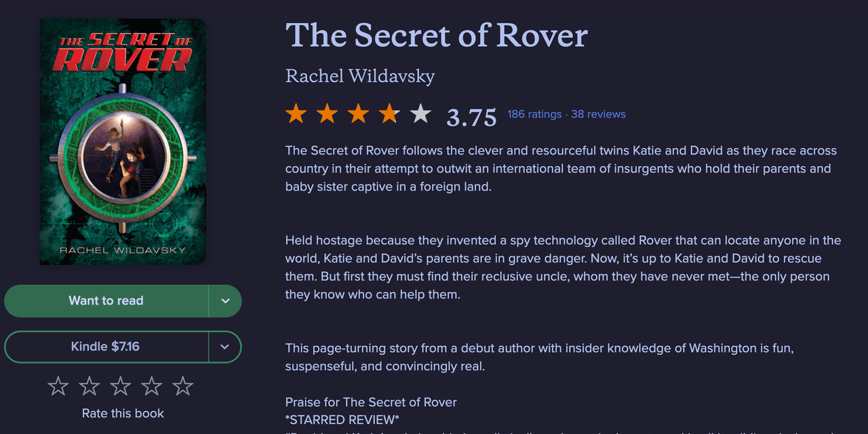Rate this book one star
The image size is (868, 434).
point(58,387)
